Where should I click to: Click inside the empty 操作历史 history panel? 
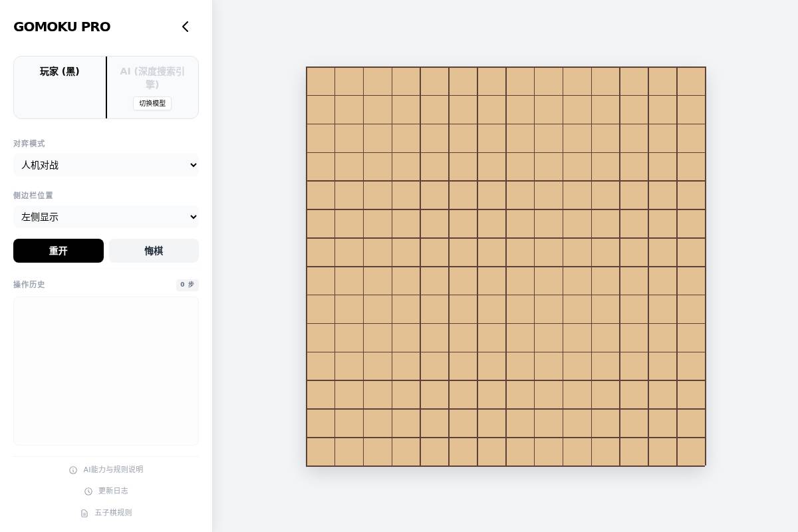pyautogui.click(x=106, y=370)
